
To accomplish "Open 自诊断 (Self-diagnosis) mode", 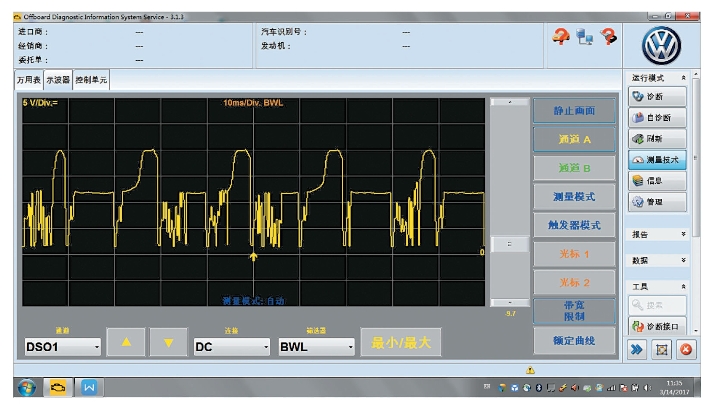I will [658, 117].
